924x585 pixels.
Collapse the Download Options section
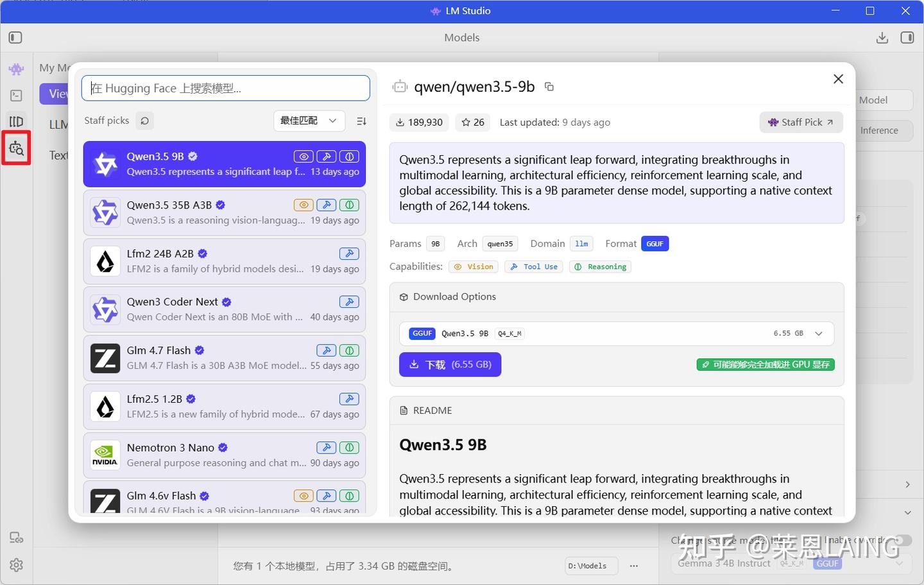[617, 297]
